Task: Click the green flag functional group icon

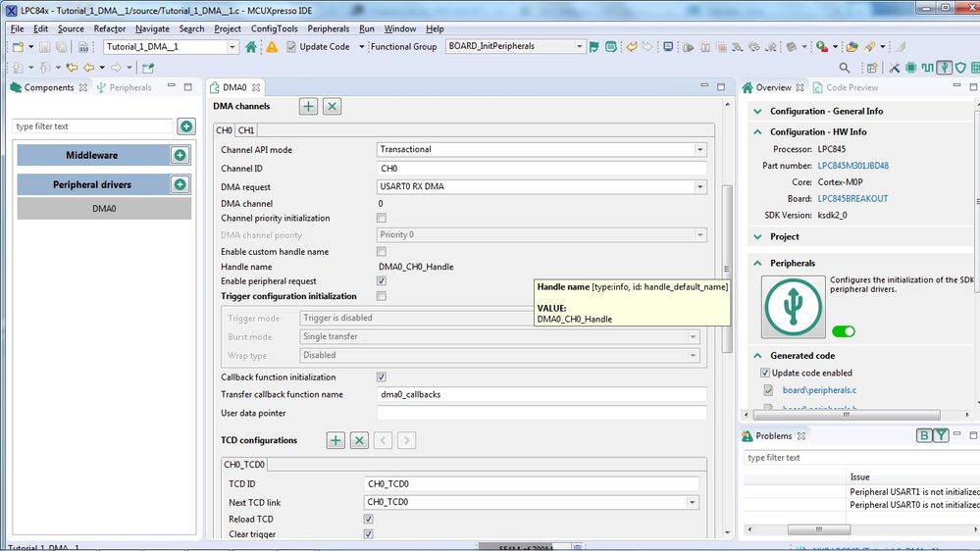Action: tap(593, 47)
